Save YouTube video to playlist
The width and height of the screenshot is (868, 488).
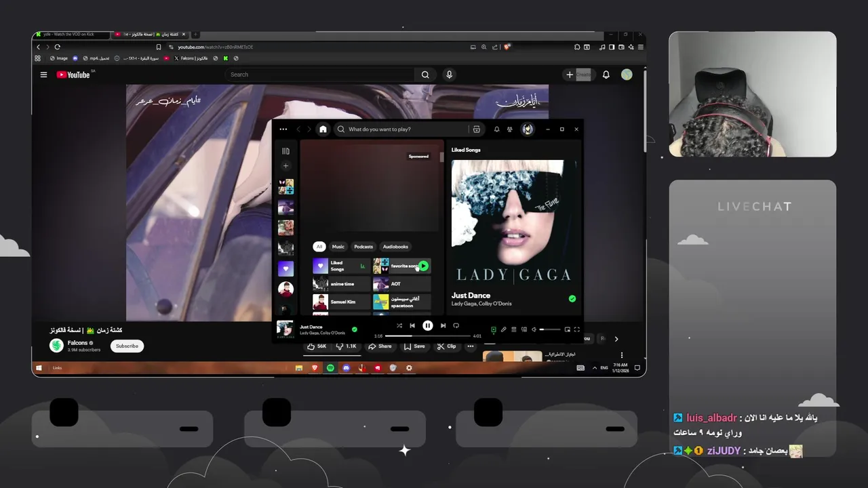414,346
